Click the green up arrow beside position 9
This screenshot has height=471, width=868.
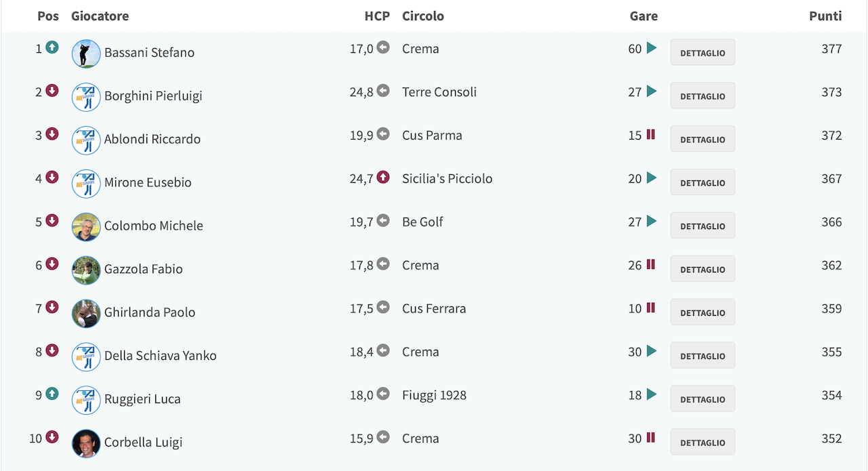52,394
